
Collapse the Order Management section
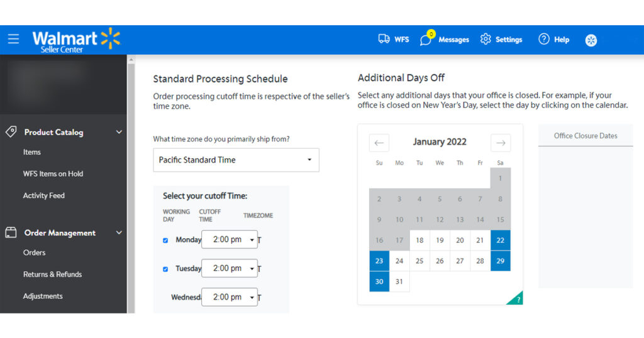pyautogui.click(x=119, y=232)
